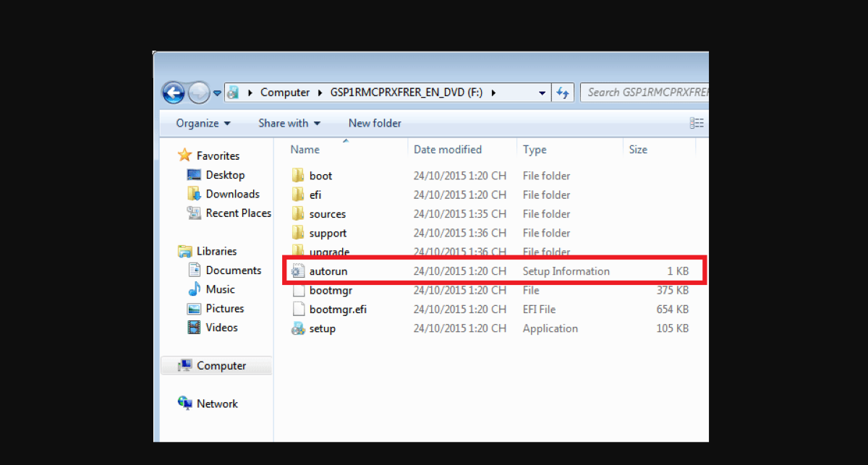Select Network in the navigation pane
Screen dimensions: 868x465
click(217, 404)
